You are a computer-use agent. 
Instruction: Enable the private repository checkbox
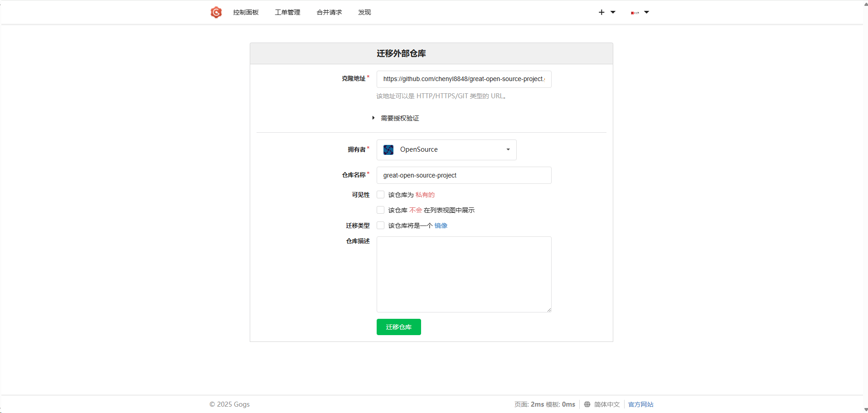[x=381, y=195]
